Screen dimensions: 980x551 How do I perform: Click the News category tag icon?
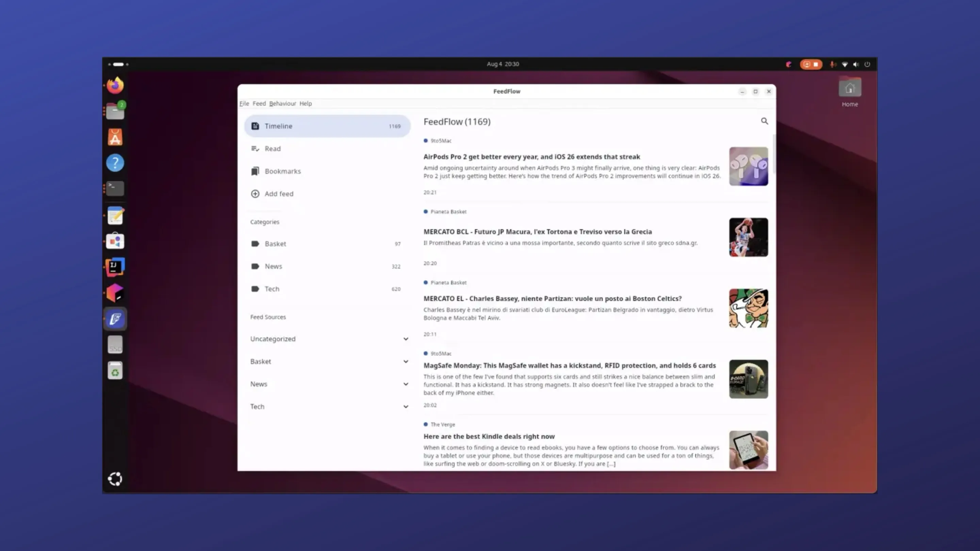pos(255,266)
